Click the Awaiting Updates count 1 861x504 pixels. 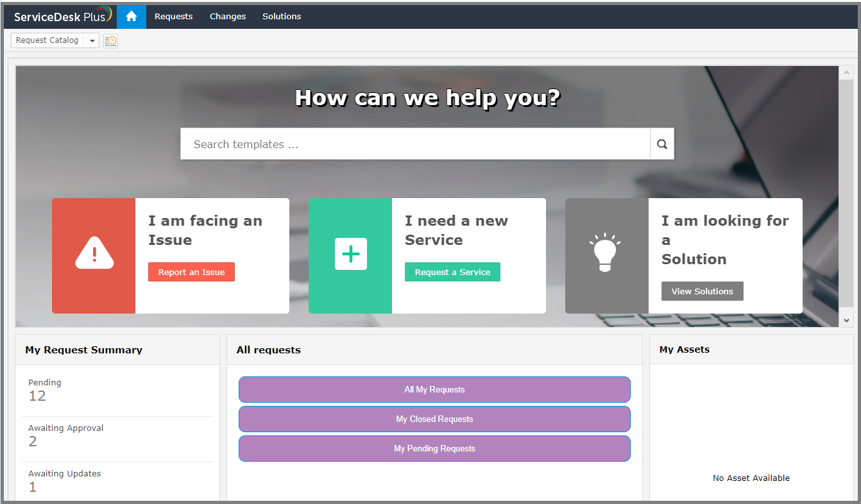click(32, 487)
